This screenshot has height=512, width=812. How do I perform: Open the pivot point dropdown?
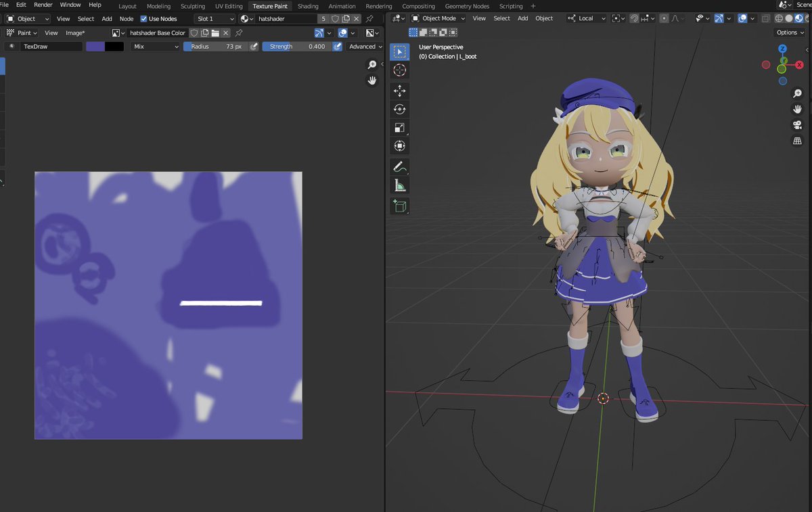click(x=618, y=18)
